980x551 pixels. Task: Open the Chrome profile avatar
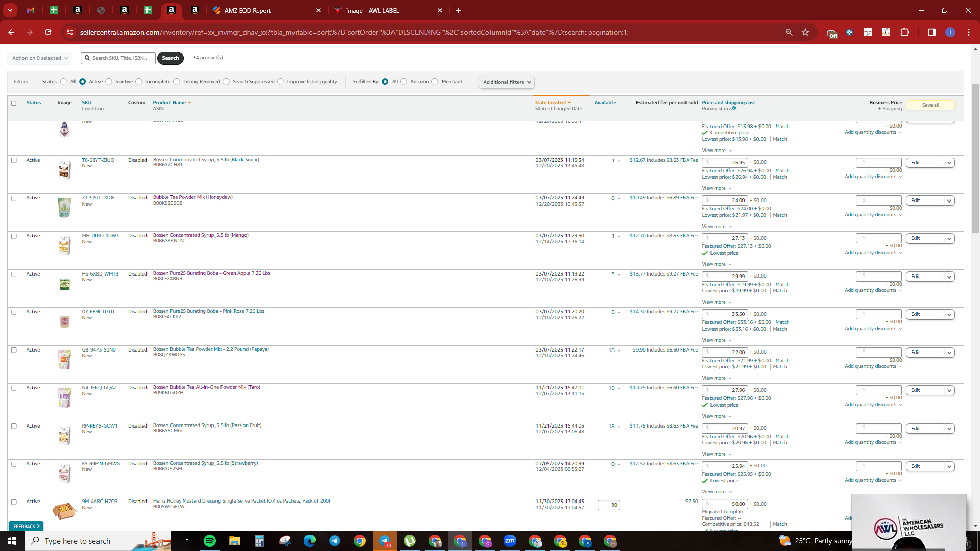coord(950,32)
